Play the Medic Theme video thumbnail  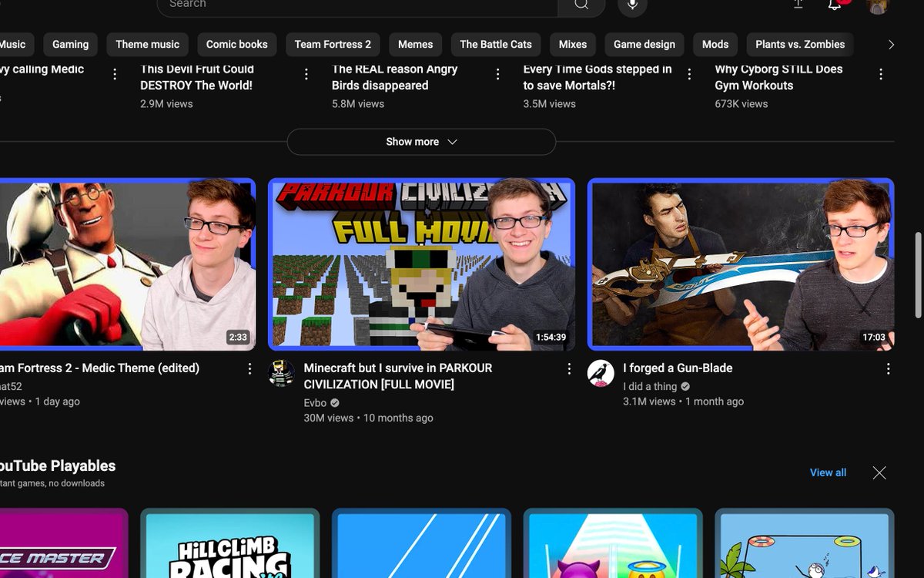[128, 264]
